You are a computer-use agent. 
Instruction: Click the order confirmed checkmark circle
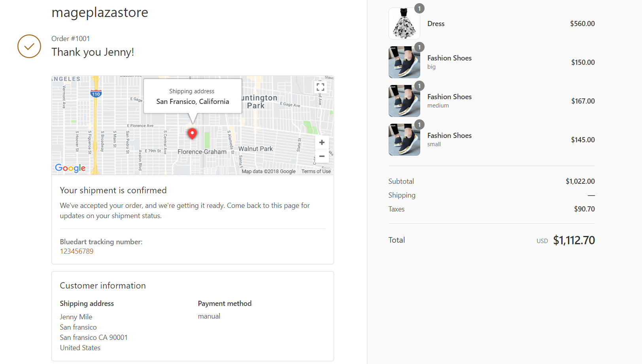[29, 46]
